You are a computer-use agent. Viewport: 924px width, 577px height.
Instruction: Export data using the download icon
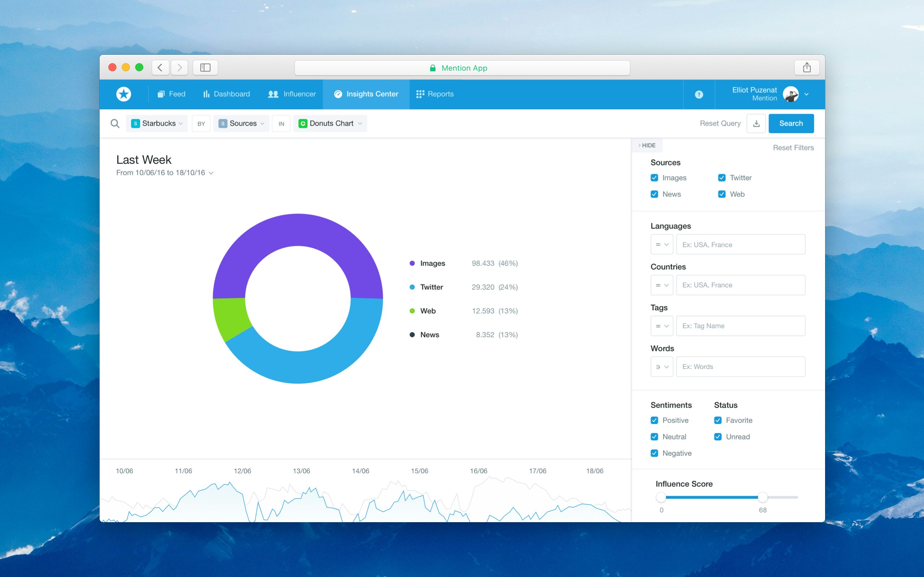pos(756,123)
